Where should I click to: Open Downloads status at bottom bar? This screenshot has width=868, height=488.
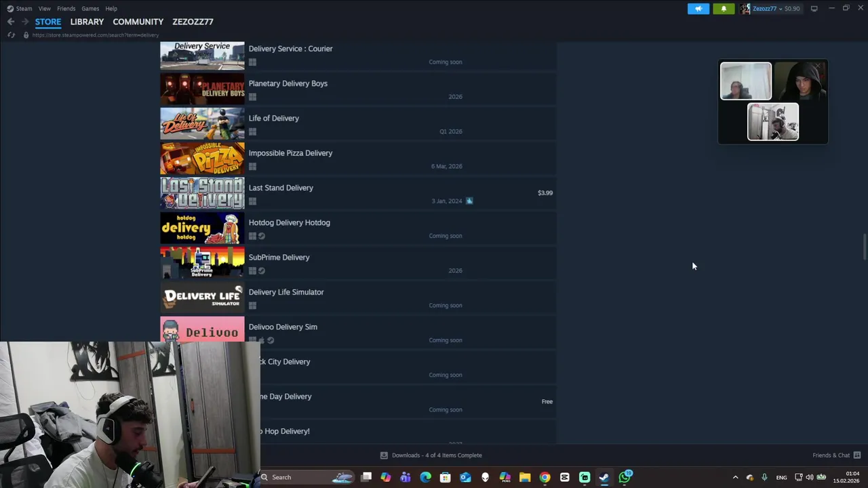(x=431, y=455)
